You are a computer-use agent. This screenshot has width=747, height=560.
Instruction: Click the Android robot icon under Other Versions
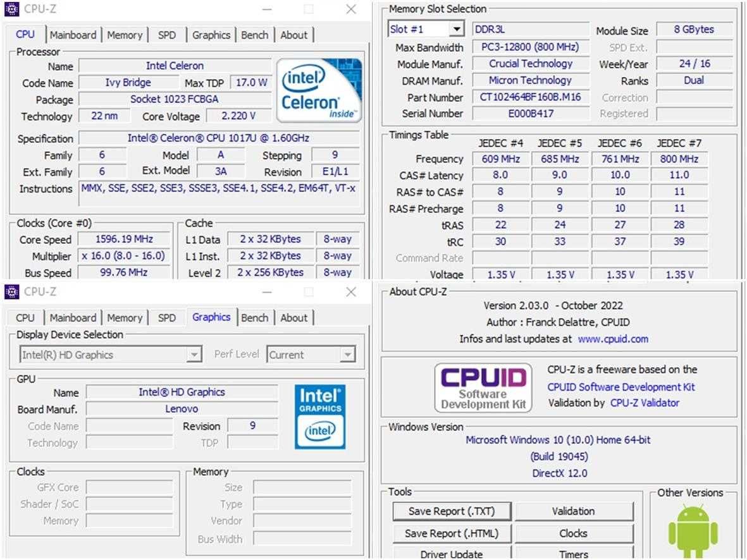693,531
